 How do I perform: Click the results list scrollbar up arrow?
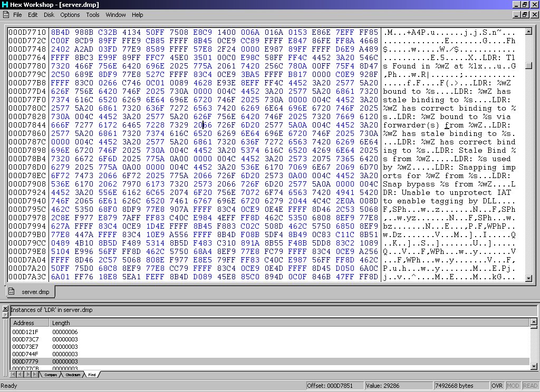click(534, 322)
